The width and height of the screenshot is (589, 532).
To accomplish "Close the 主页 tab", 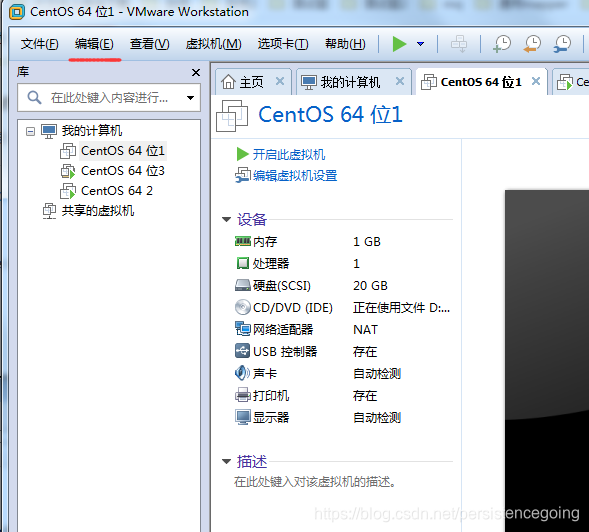I will (280, 81).
